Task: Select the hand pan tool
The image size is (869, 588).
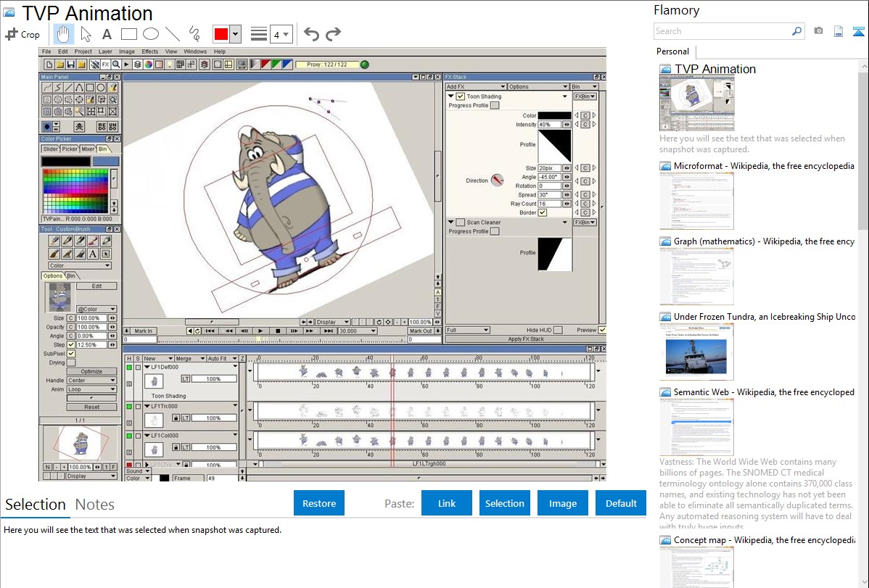Action: (63, 34)
